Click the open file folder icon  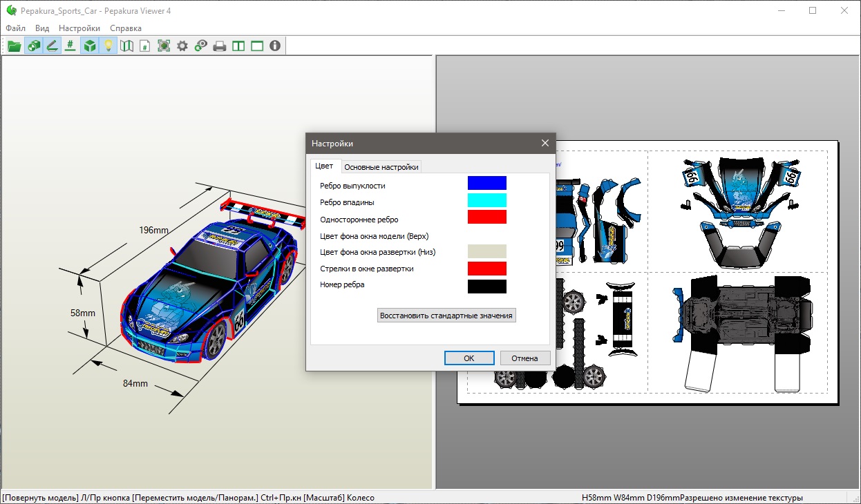[x=14, y=46]
